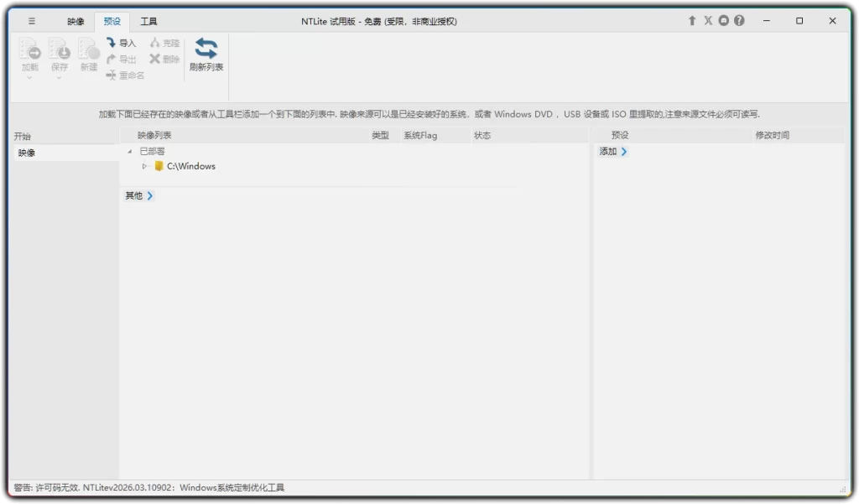
Task: Click the update arrow icon in titlebar
Action: pyautogui.click(x=692, y=20)
